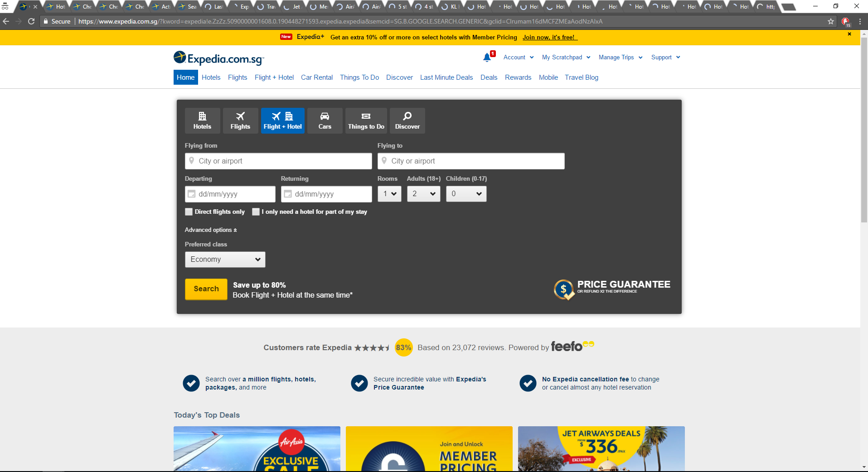Click the notification bell icon

tap(487, 58)
